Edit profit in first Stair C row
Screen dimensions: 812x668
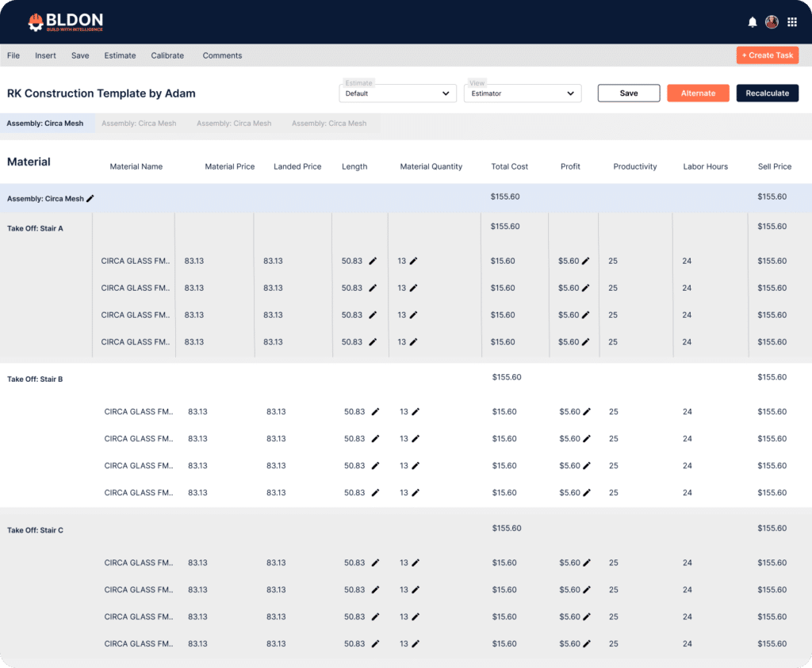pos(587,563)
